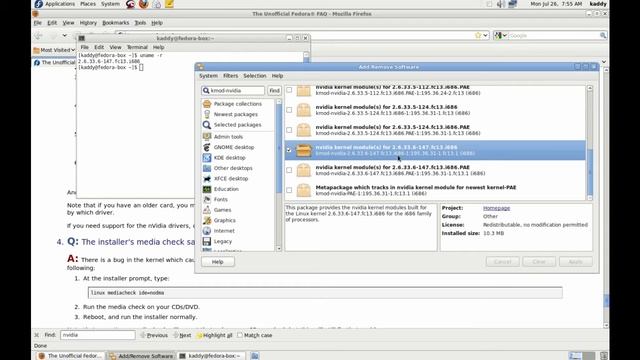This screenshot has width=640, height=360.
Task: Open Edit menu in terminal window
Action: pos(99,47)
